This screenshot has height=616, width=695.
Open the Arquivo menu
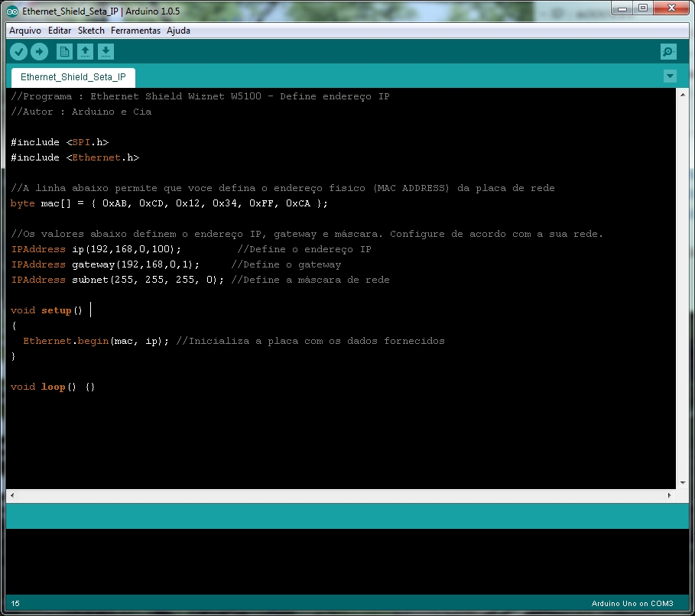(x=24, y=31)
